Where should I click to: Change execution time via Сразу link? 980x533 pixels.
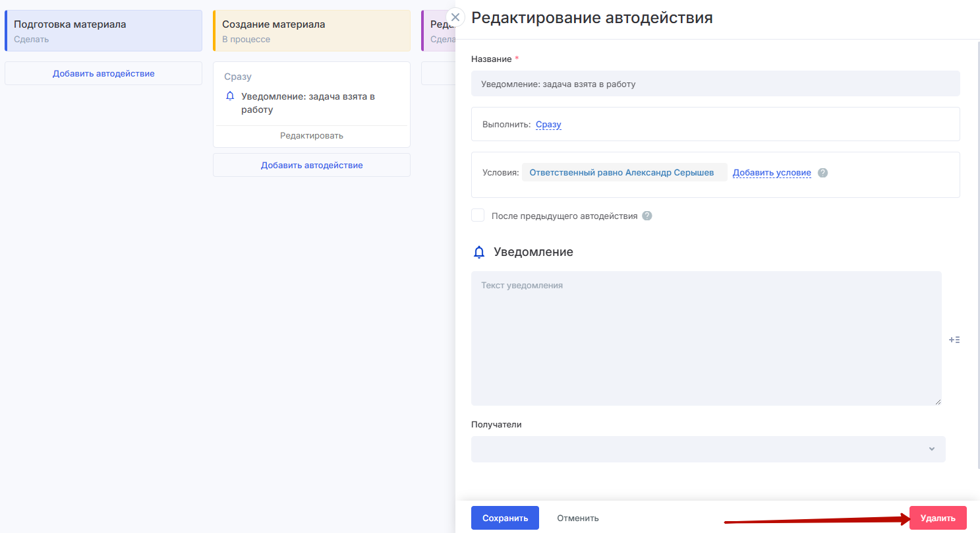coord(548,124)
